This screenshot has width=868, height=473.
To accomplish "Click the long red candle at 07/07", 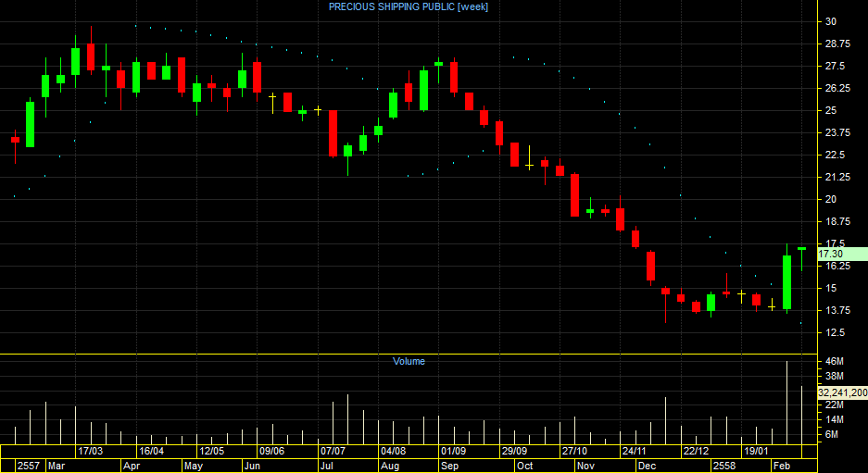I will 333,134.
